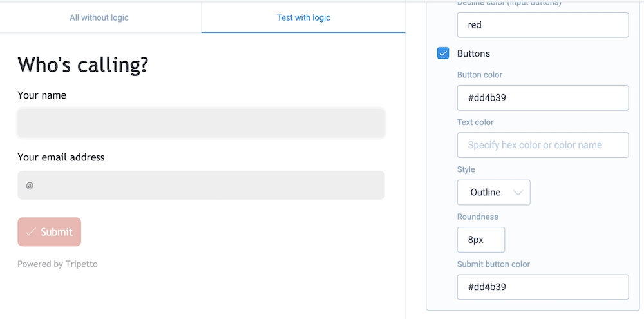Edit the Submit button color field

point(543,287)
